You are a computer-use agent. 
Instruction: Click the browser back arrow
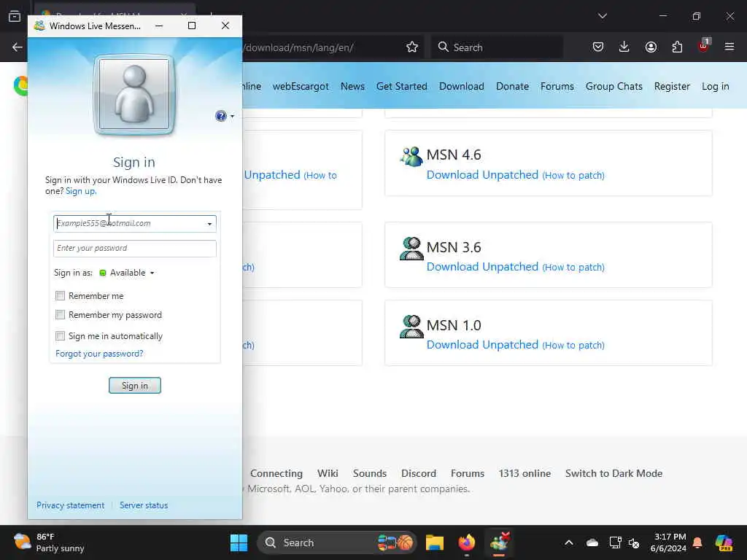(x=18, y=47)
